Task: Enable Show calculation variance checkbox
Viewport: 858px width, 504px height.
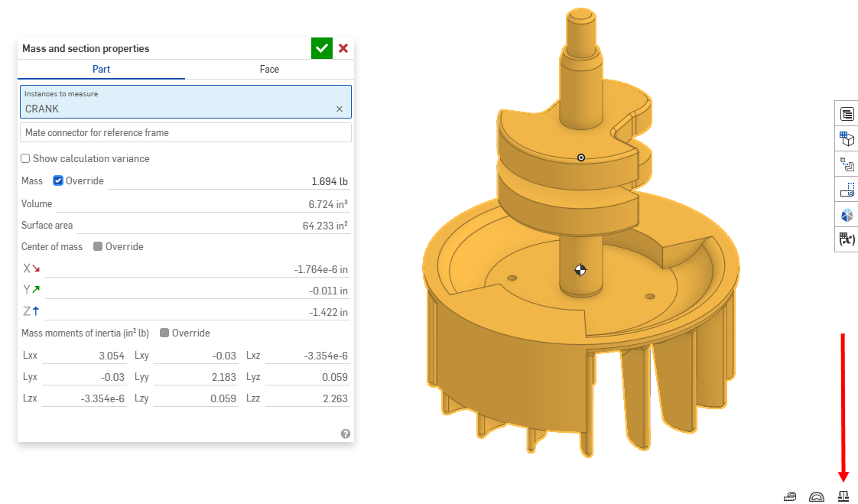Action: [x=26, y=159]
